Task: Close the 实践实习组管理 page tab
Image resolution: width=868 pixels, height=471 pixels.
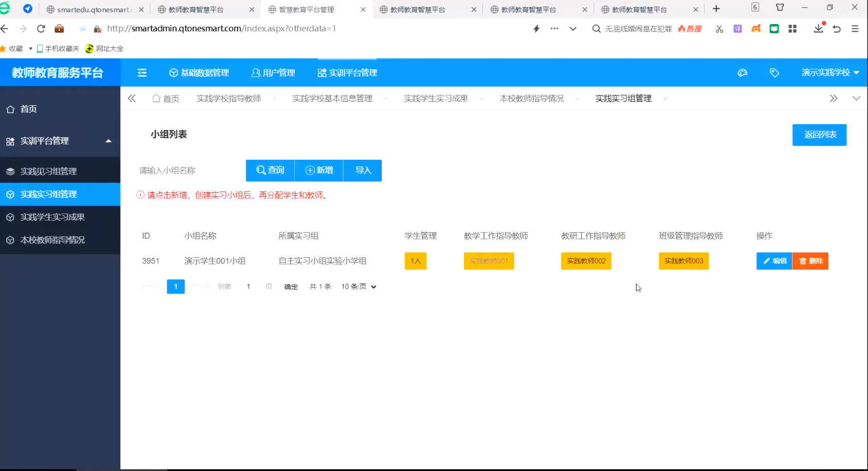Action: click(x=665, y=99)
